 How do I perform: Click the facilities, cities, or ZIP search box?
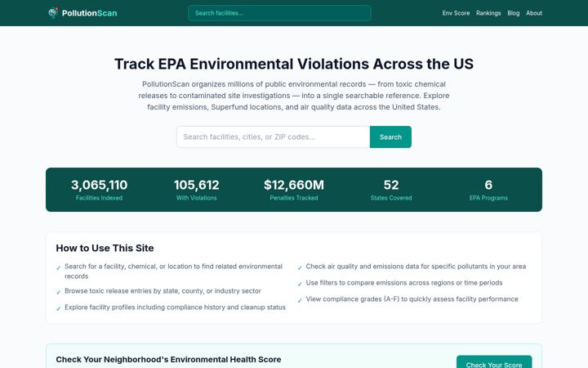pyautogui.click(x=274, y=137)
